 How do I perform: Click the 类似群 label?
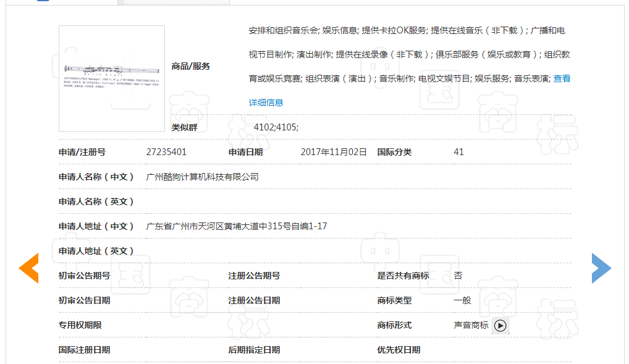[185, 128]
